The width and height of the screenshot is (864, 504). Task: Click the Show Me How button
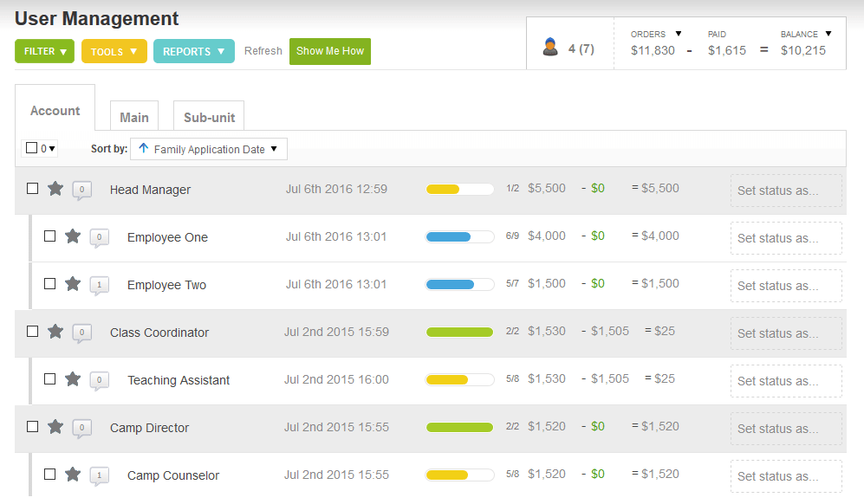(330, 51)
